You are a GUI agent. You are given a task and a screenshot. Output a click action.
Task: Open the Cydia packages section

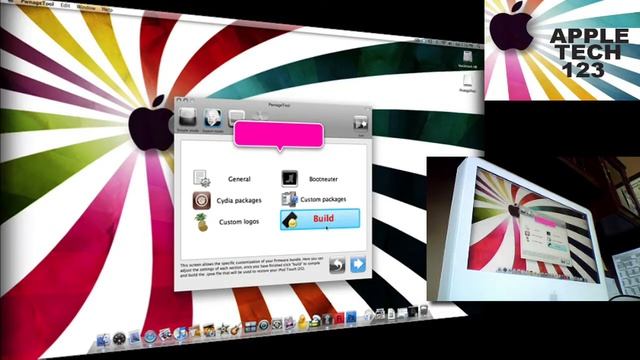click(228, 200)
